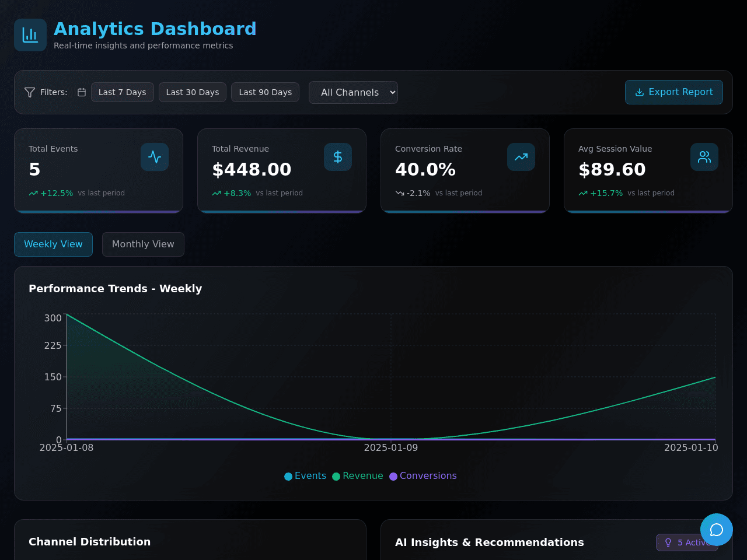Screen dimensions: 747x560
Task: Click the Filters: label
Action: (54, 92)
